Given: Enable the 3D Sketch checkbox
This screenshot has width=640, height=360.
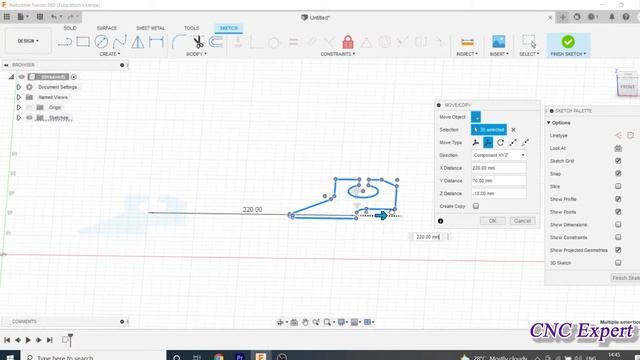Looking at the screenshot, I should (x=618, y=263).
